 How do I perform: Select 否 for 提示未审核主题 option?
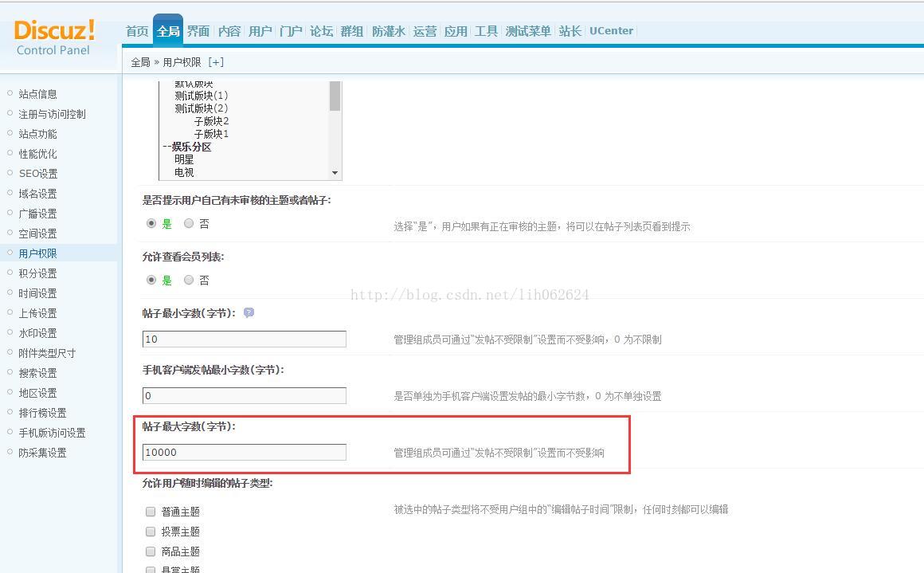(x=189, y=224)
